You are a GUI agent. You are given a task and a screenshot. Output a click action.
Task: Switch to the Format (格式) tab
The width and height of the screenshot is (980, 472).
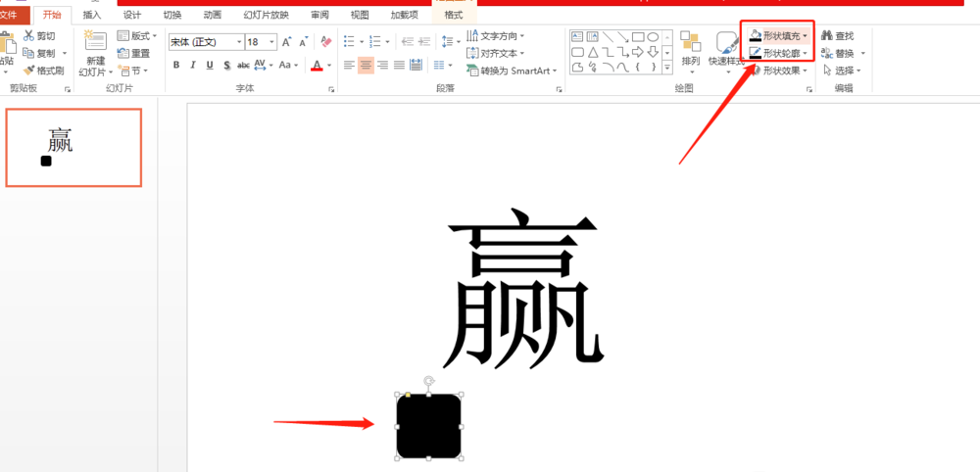(454, 15)
